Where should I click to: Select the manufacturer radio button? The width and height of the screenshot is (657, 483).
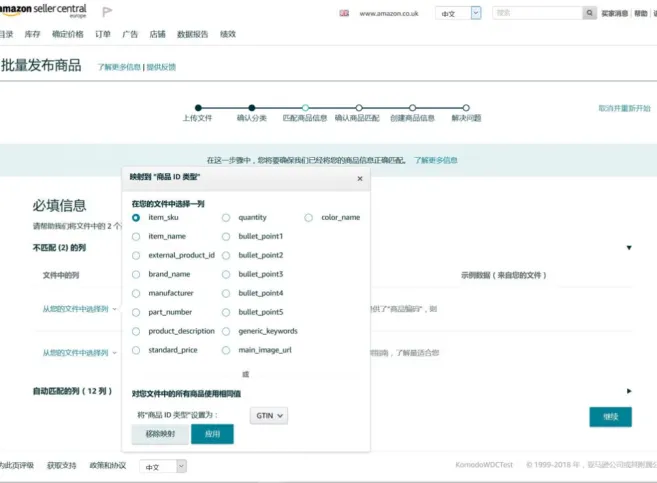coord(136,294)
